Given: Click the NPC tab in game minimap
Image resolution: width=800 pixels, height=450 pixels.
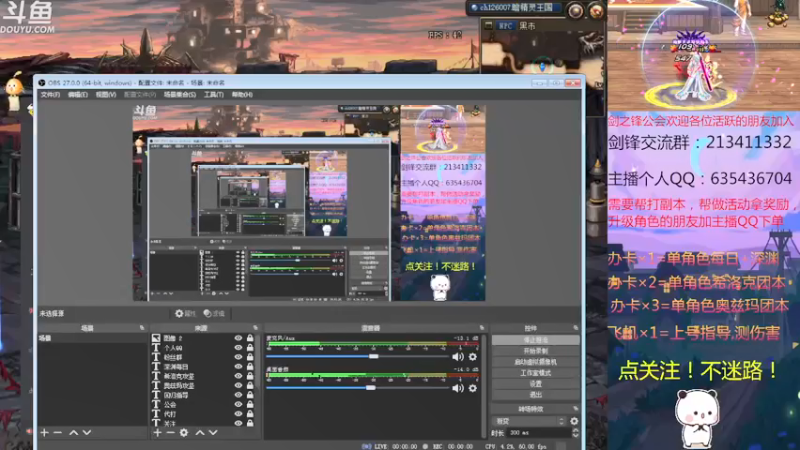Looking at the screenshot, I should pyautogui.click(x=505, y=26).
